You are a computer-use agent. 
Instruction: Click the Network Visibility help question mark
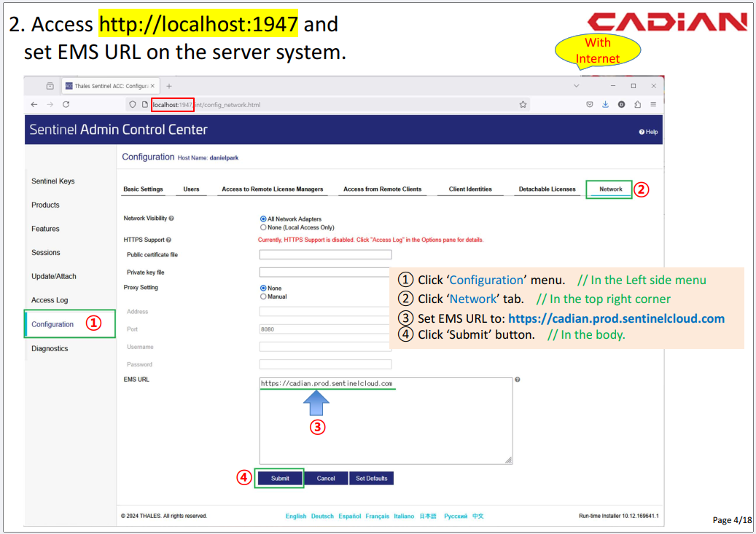point(171,218)
